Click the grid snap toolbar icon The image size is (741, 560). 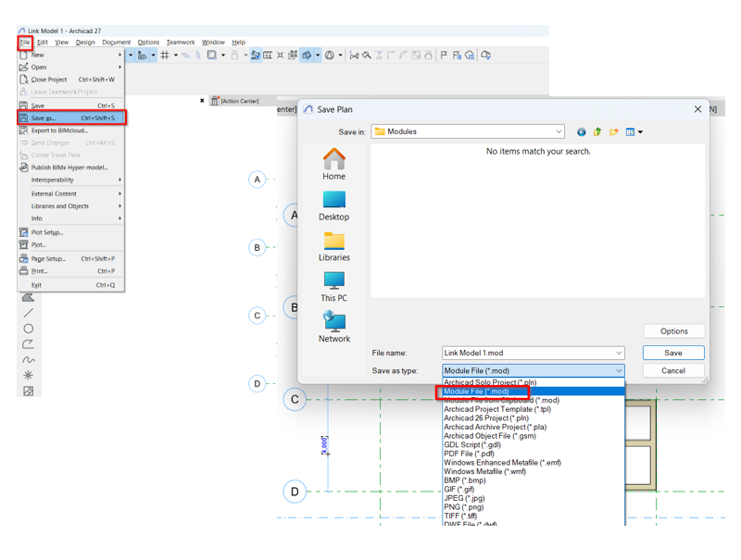pos(165,56)
